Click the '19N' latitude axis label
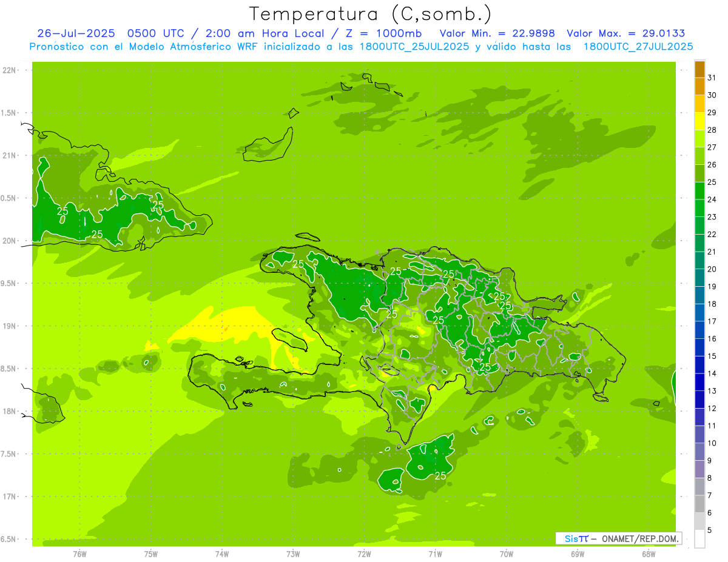 pos(9,326)
